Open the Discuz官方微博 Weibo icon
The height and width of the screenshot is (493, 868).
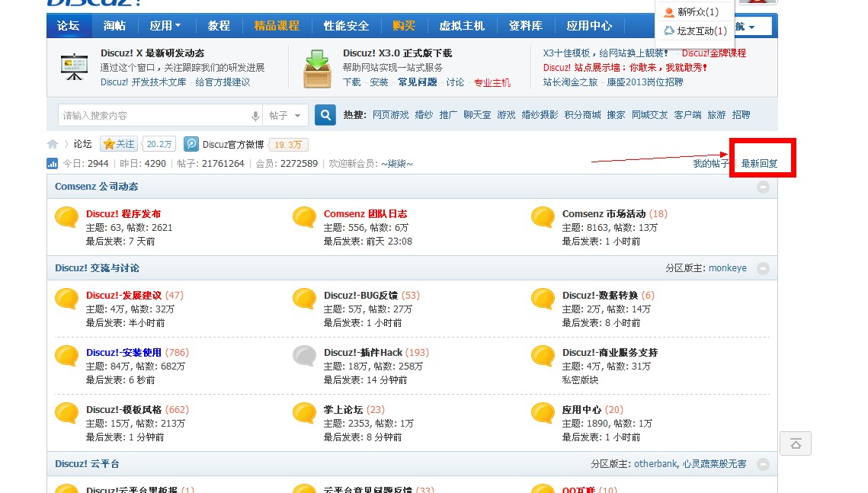[191, 144]
